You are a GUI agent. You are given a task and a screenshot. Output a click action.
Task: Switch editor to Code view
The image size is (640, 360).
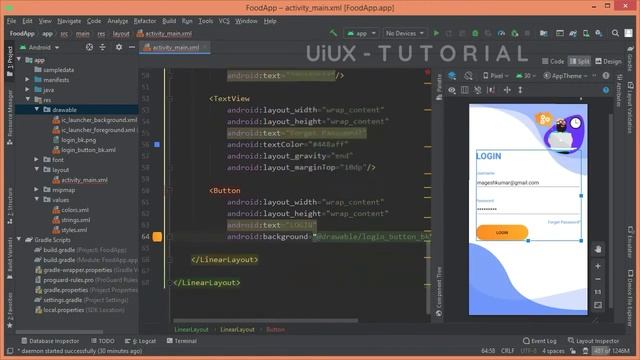coord(553,61)
